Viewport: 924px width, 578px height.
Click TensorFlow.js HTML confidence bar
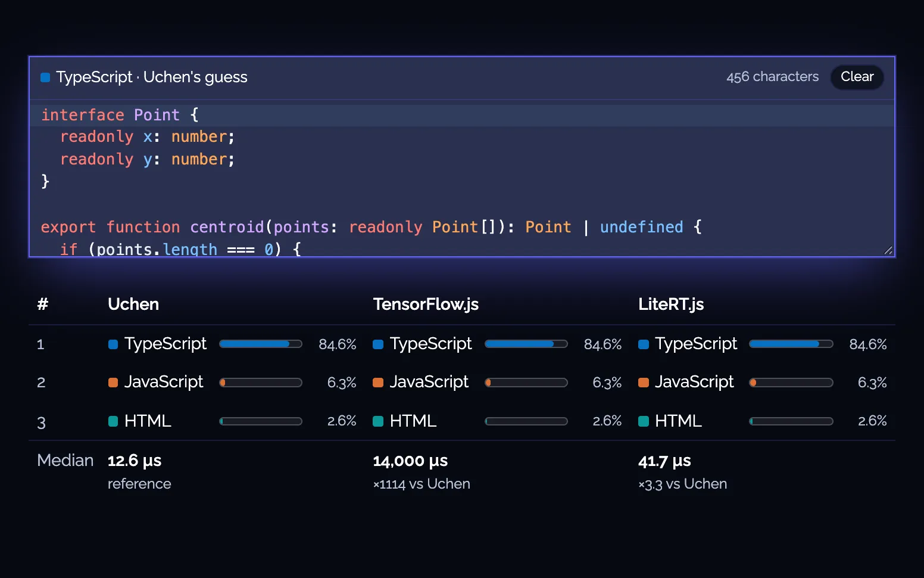(526, 421)
